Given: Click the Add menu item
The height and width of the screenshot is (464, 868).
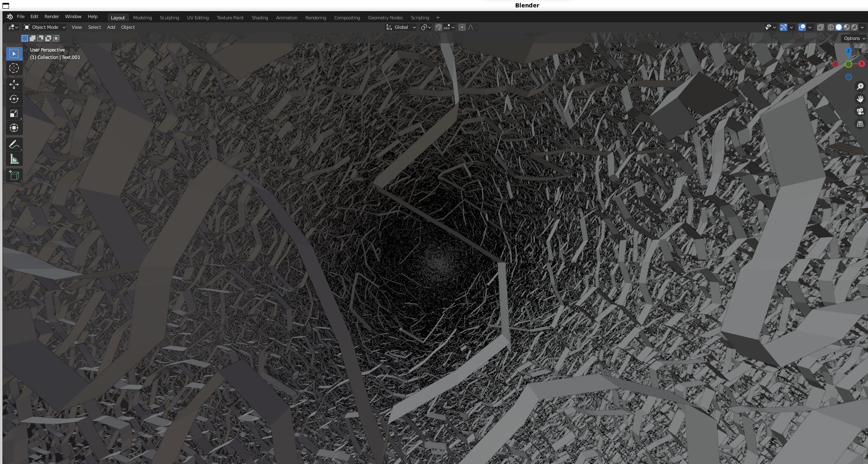Looking at the screenshot, I should [111, 27].
